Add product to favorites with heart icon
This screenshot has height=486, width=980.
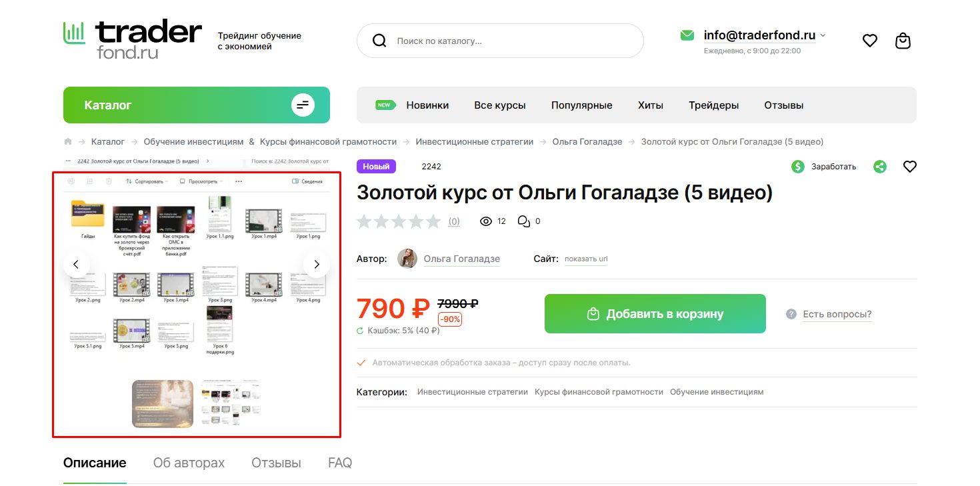910,167
